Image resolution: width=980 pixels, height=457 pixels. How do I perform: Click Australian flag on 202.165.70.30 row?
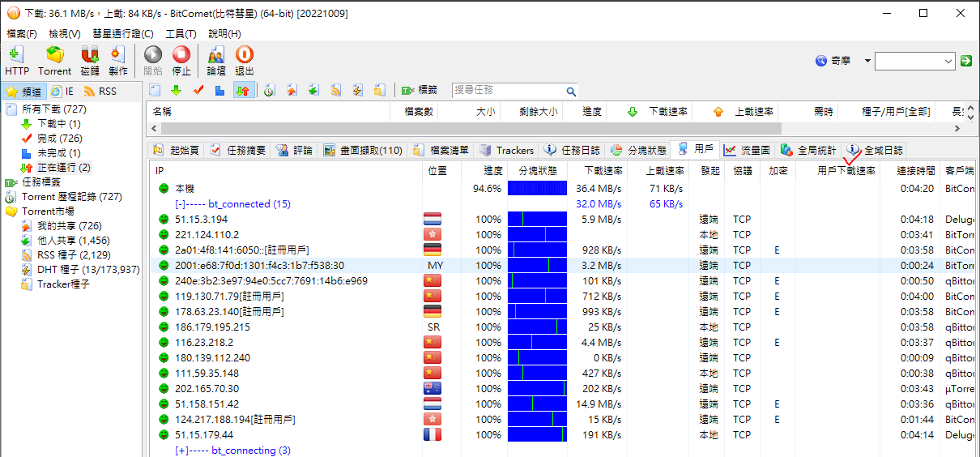click(x=432, y=388)
